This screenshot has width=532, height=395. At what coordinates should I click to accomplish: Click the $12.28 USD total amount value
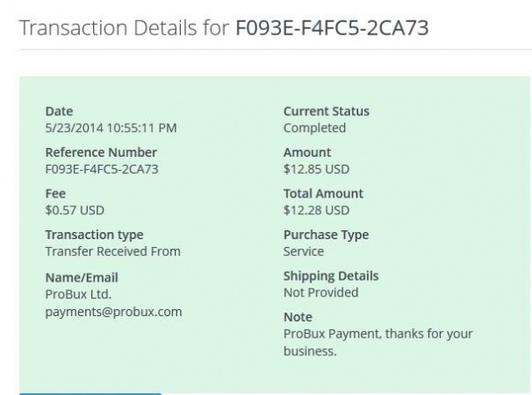point(316,210)
